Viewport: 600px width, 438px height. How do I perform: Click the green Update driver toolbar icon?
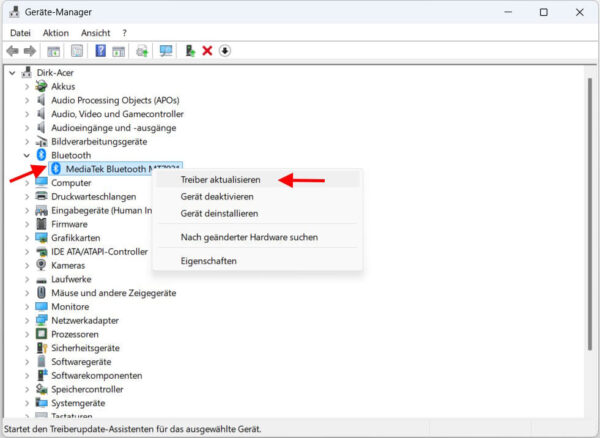[x=190, y=50]
